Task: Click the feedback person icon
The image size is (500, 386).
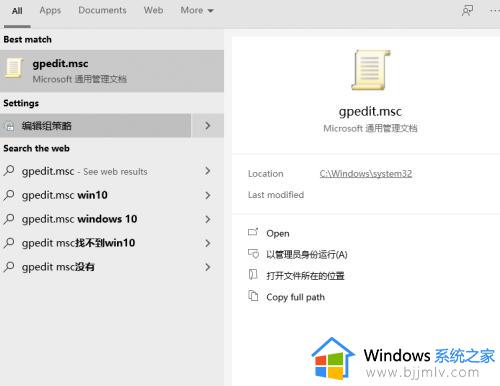Action: click(467, 11)
